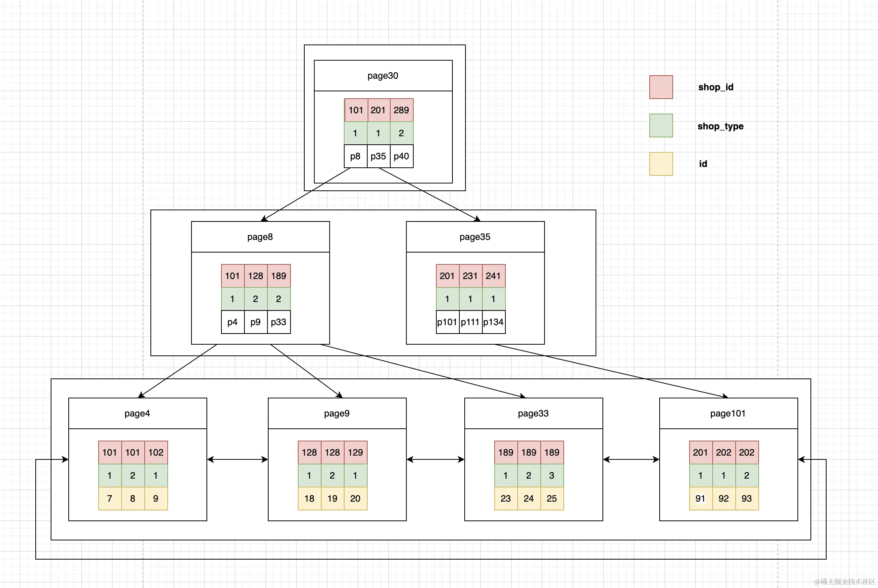Click id 93 cell in page101
The width and height of the screenshot is (878, 588).
pyautogui.click(x=747, y=499)
